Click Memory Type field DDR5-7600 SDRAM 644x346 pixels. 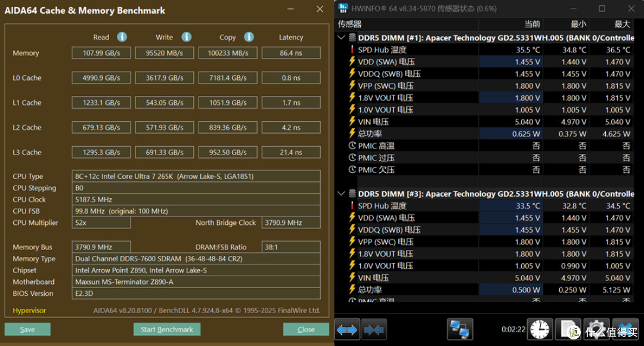(196, 258)
